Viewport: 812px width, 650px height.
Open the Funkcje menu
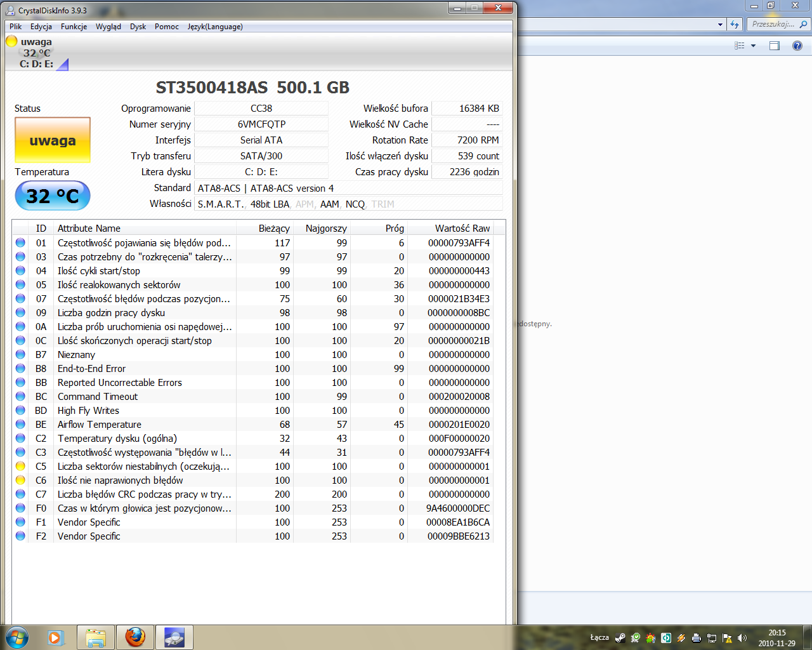pos(74,27)
